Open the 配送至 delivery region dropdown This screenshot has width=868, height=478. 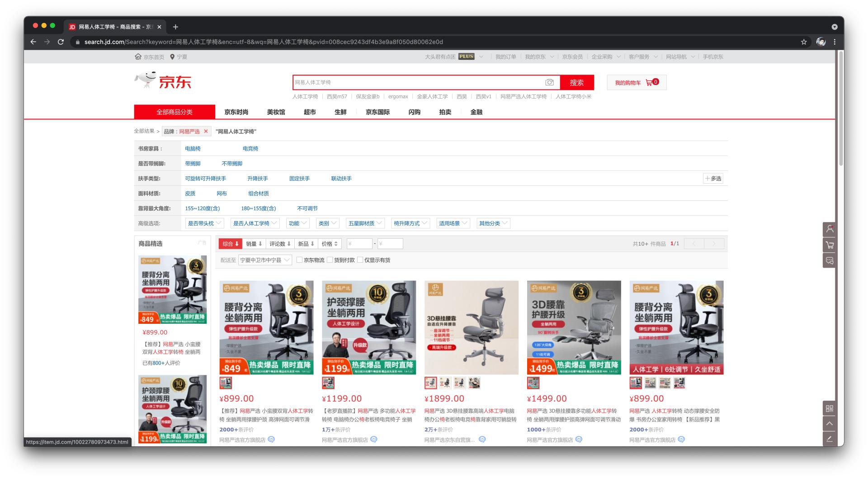[265, 260]
